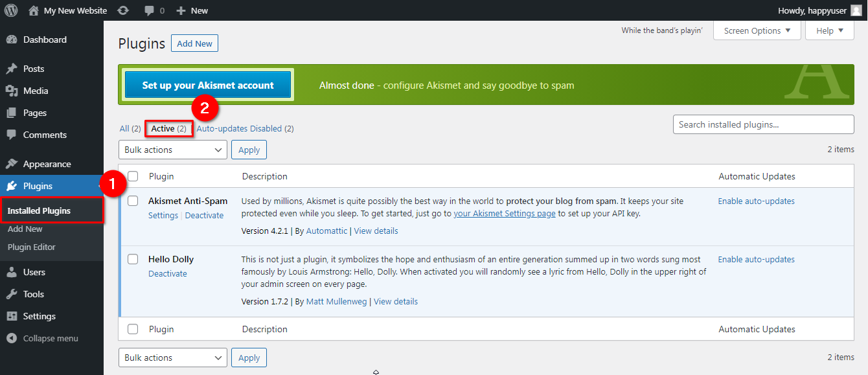Click the Appearance paintbrush icon

coord(12,164)
